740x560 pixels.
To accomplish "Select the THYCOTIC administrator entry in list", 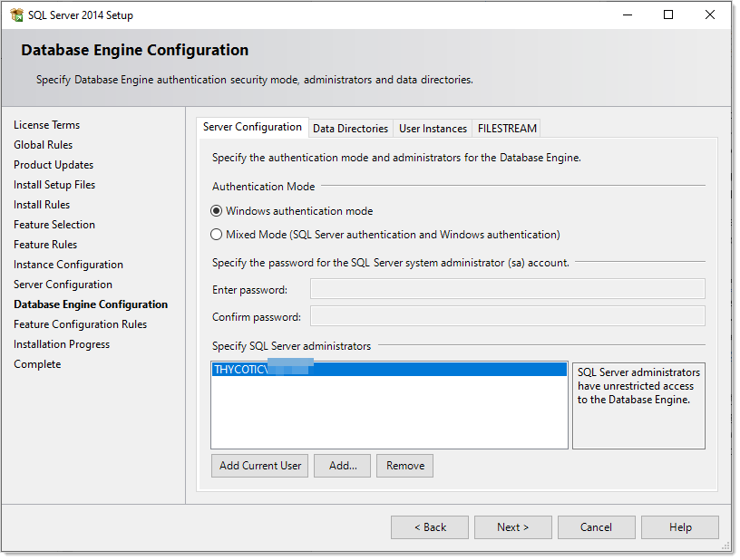I will coord(388,370).
